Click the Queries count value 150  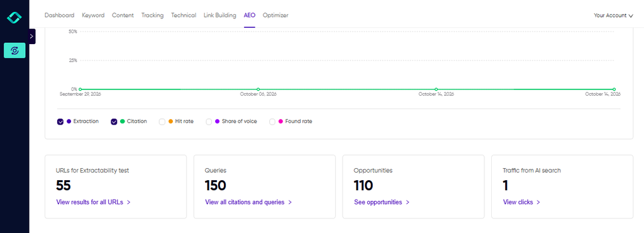point(215,186)
